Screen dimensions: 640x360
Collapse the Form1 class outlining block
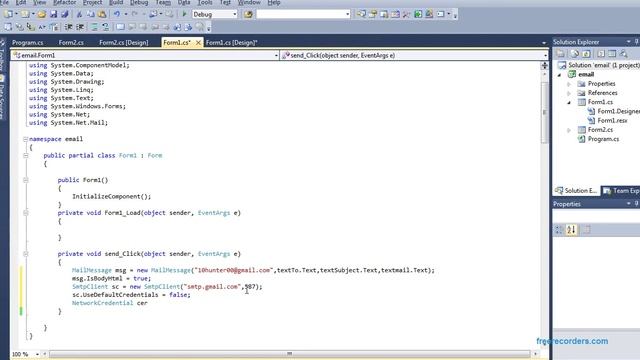tap(25, 156)
